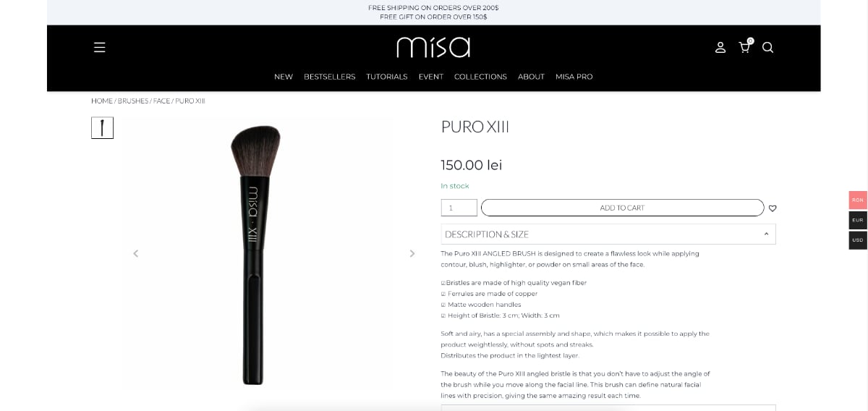Show previous product image arrow
Screen dimensions: 868x411
(135, 253)
